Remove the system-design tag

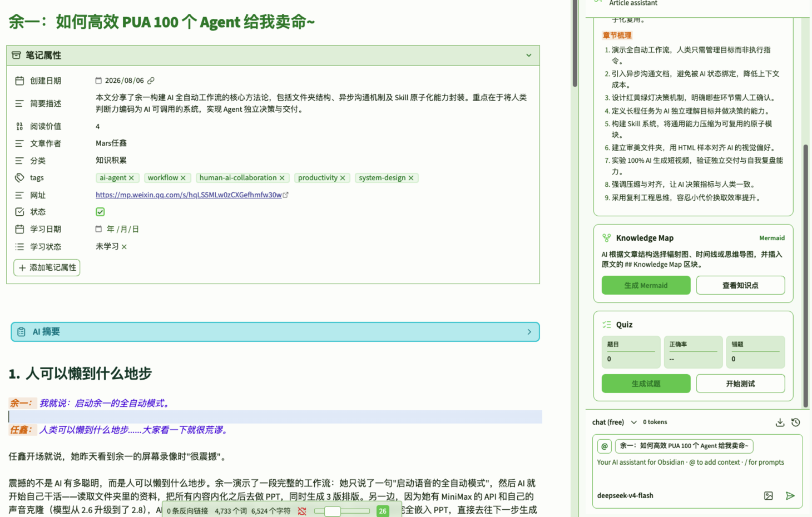[411, 178]
